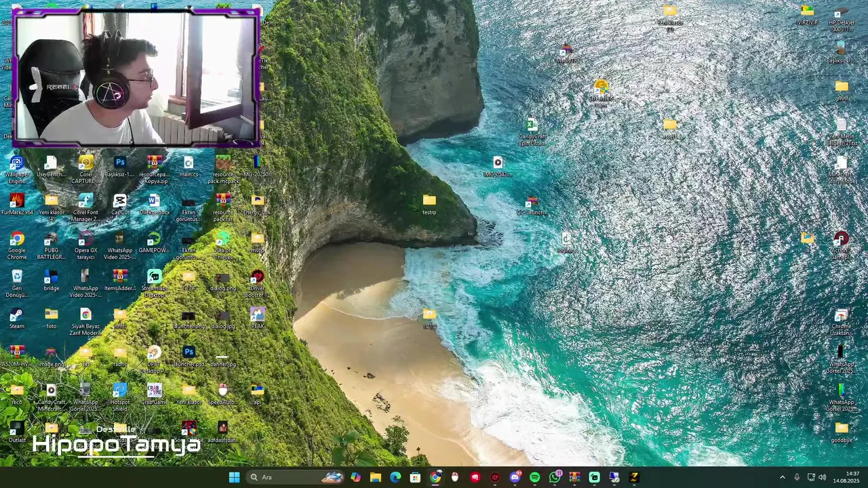
Task: Open the clock showing 14:37
Action: (x=846, y=477)
